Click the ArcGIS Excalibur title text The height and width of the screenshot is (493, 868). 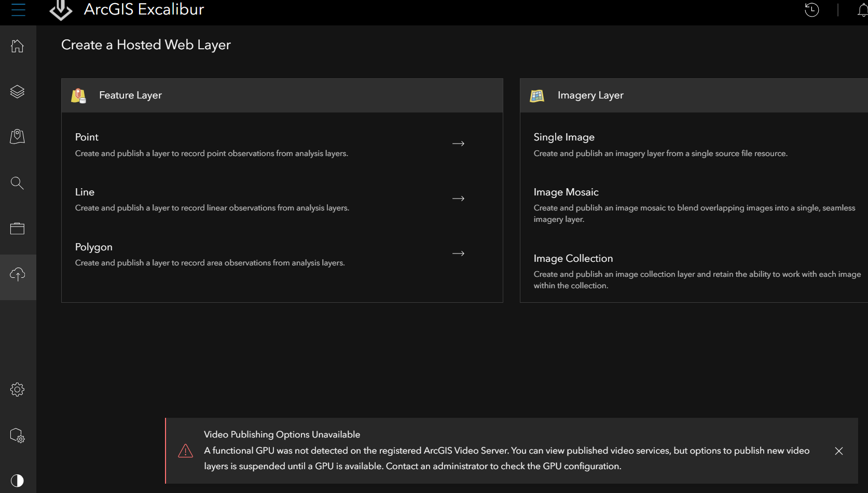point(144,9)
